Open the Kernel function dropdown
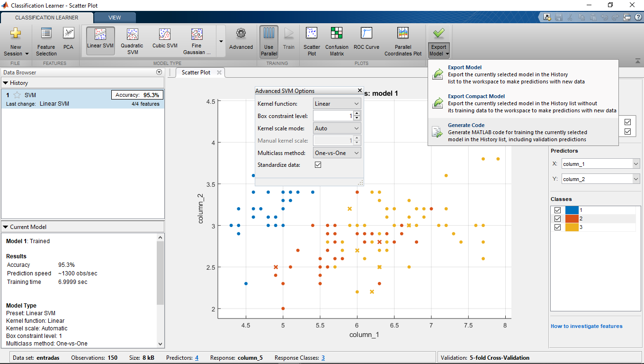This screenshot has width=644, height=364. click(x=337, y=103)
